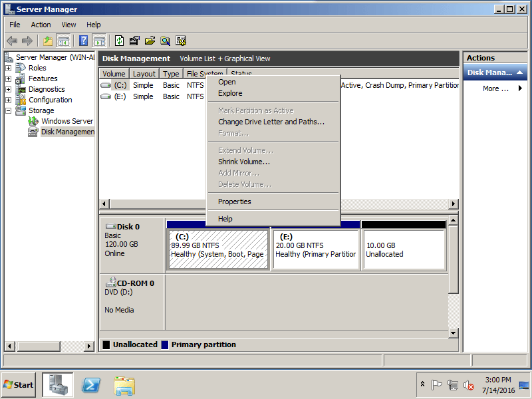532x399 pixels.
Task: Show hidden tray icons with the chevron
Action: click(422, 384)
